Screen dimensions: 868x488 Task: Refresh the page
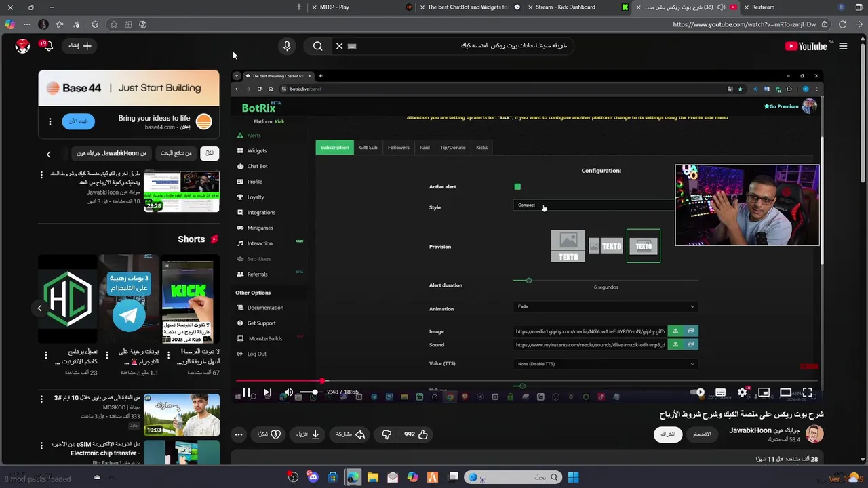click(x=842, y=24)
